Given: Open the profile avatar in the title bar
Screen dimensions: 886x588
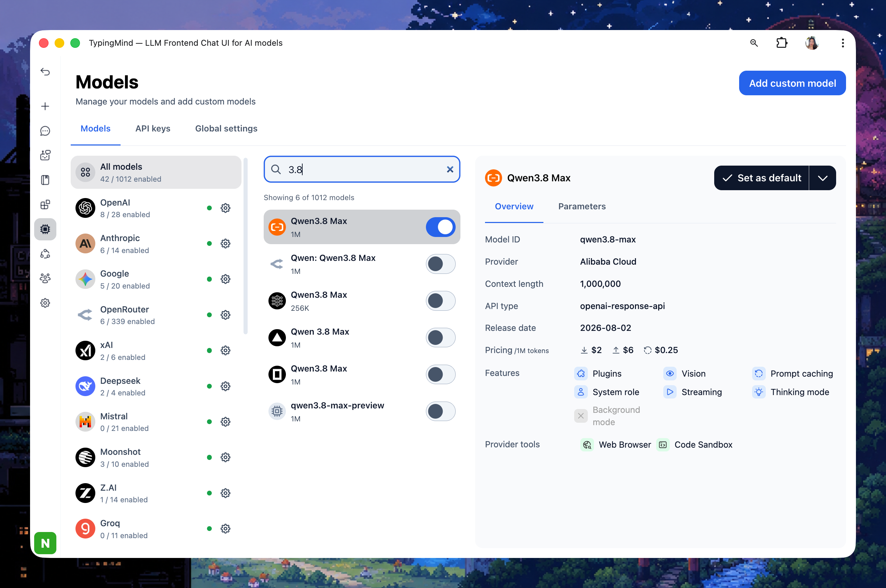Looking at the screenshot, I should tap(812, 43).
